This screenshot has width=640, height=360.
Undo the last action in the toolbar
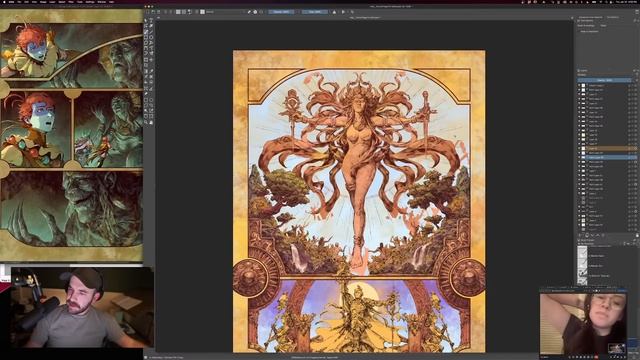point(165,12)
